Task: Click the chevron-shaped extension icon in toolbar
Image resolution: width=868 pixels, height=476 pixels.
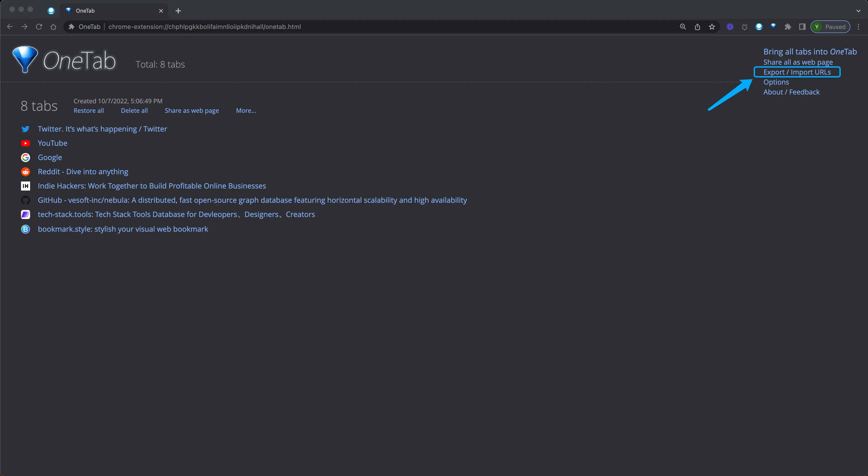Action: [745, 27]
